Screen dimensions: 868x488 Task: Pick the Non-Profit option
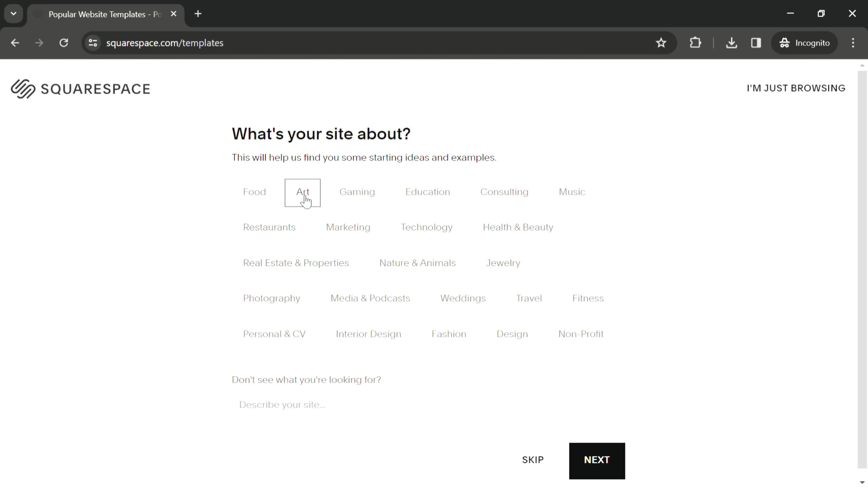pyautogui.click(x=581, y=334)
